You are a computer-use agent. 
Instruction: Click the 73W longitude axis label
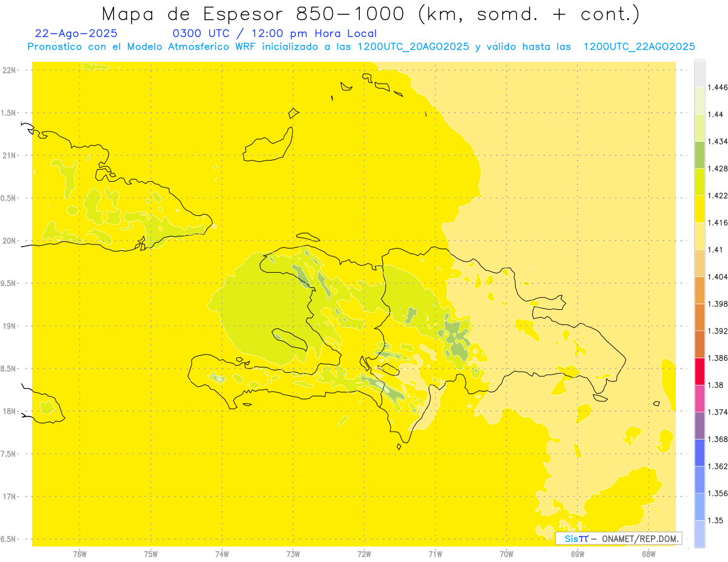point(293,554)
